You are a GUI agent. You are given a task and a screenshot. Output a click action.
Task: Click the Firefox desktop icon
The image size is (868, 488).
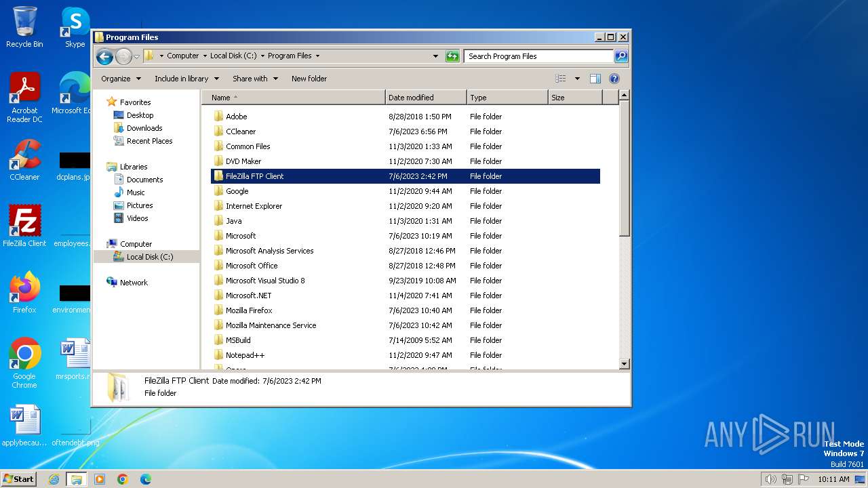tap(24, 293)
